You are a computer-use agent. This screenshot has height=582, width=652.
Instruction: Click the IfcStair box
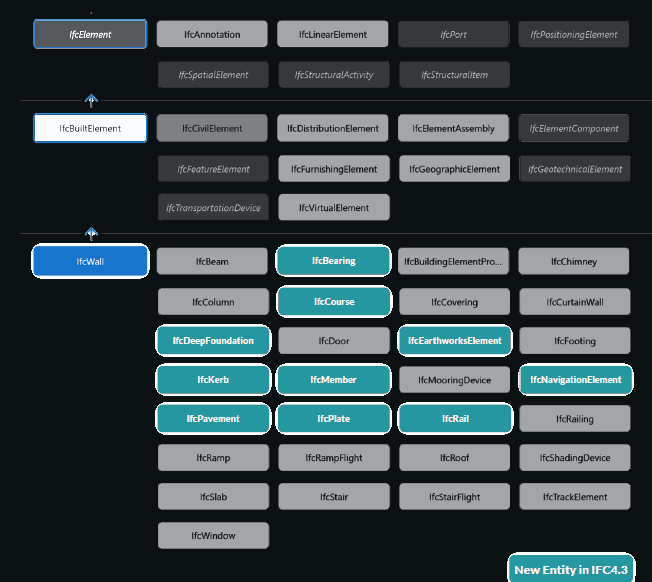(334, 496)
